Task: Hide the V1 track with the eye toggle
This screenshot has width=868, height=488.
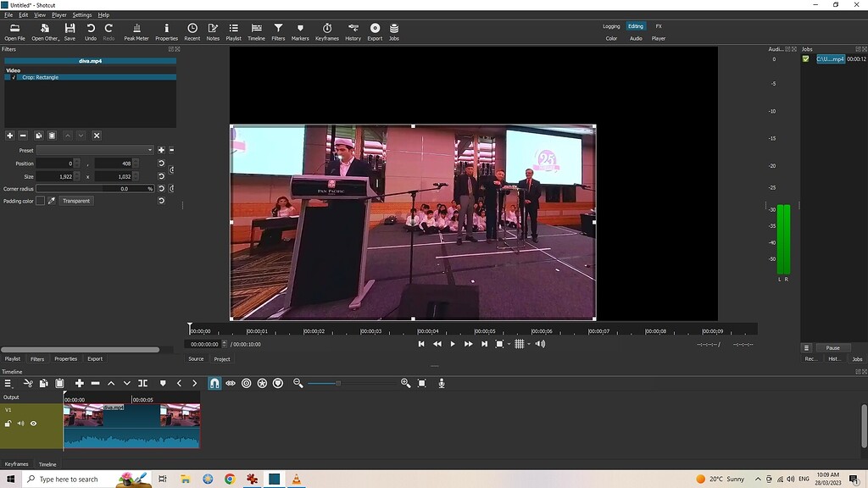Action: coord(32,422)
